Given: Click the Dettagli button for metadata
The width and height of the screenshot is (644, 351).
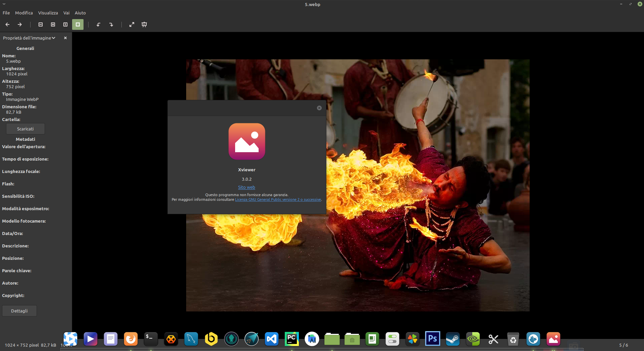Looking at the screenshot, I should pyautogui.click(x=19, y=311).
